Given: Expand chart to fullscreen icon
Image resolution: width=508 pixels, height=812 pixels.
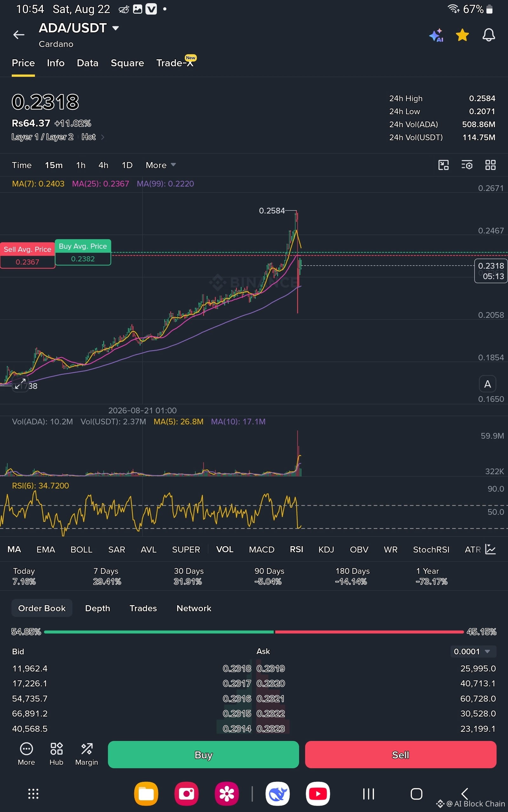Looking at the screenshot, I should coord(20,383).
